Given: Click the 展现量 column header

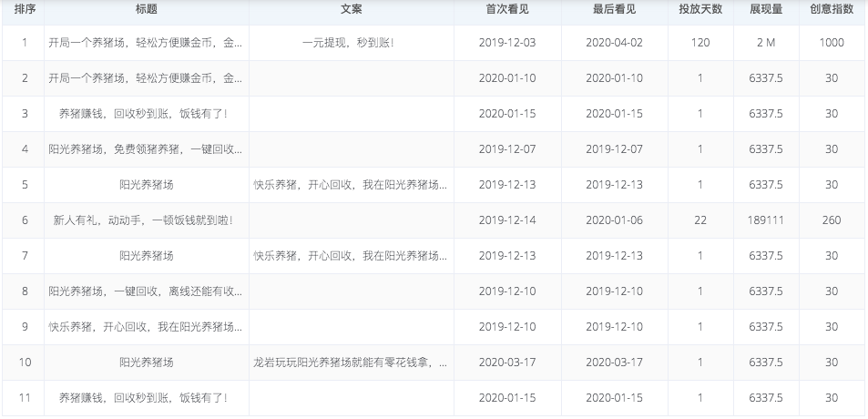Looking at the screenshot, I should click(x=766, y=9).
